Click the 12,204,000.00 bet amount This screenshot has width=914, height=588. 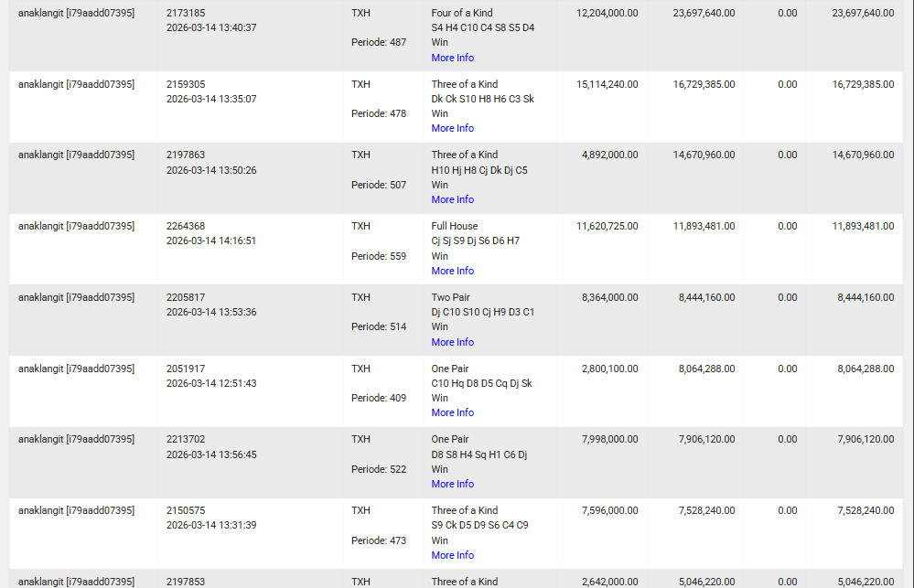pyautogui.click(x=607, y=13)
